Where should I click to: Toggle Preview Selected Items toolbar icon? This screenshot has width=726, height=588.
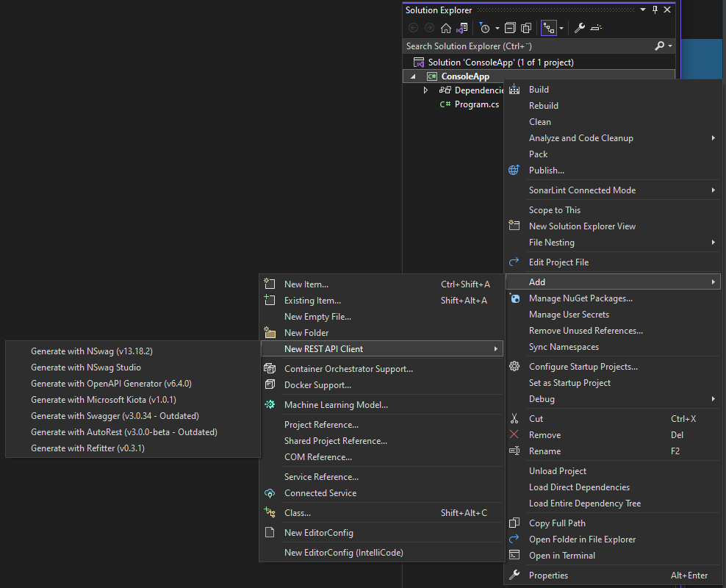pyautogui.click(x=596, y=28)
